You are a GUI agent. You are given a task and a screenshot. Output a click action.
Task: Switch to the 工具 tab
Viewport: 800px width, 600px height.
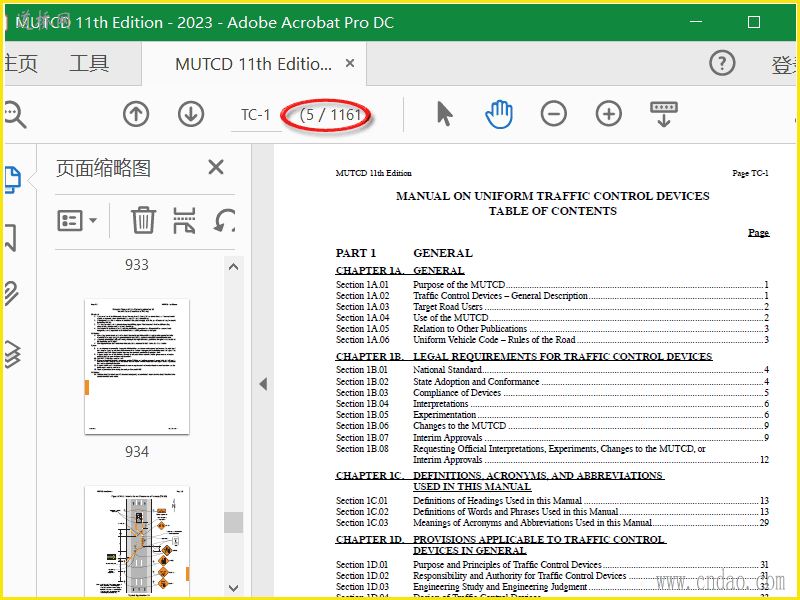point(89,63)
